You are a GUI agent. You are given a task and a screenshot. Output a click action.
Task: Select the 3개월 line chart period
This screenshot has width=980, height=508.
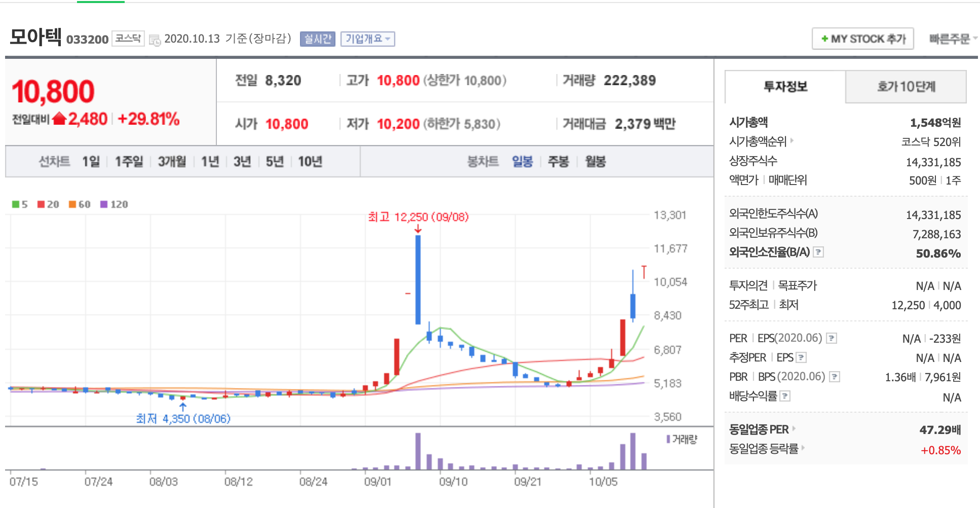pos(172,162)
